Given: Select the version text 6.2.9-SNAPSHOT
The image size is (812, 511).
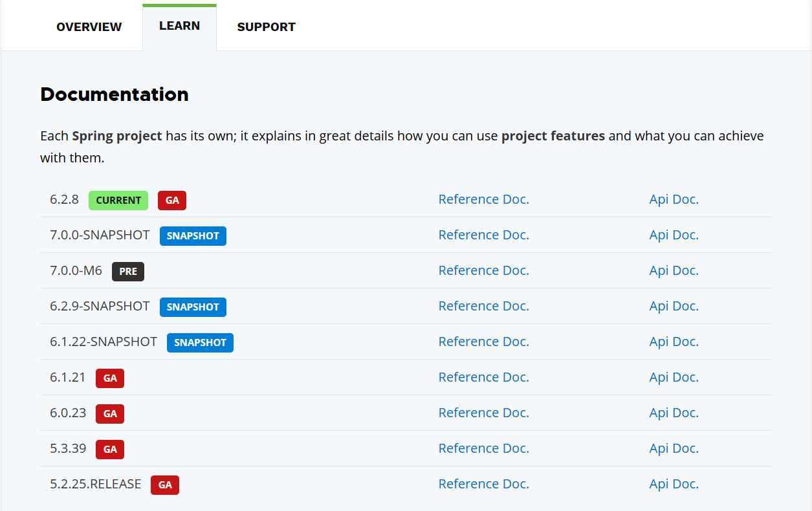Looking at the screenshot, I should pyautogui.click(x=100, y=306).
